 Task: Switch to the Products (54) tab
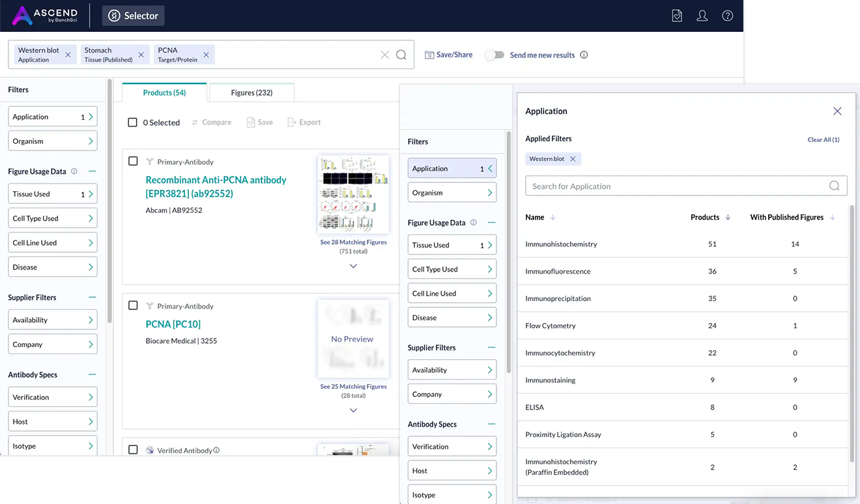[x=164, y=92]
